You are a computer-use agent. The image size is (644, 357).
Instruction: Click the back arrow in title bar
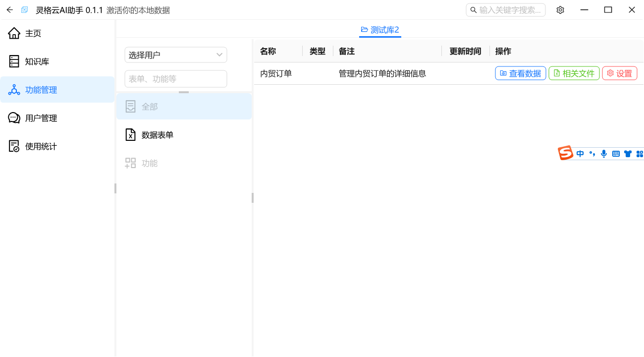click(x=9, y=10)
